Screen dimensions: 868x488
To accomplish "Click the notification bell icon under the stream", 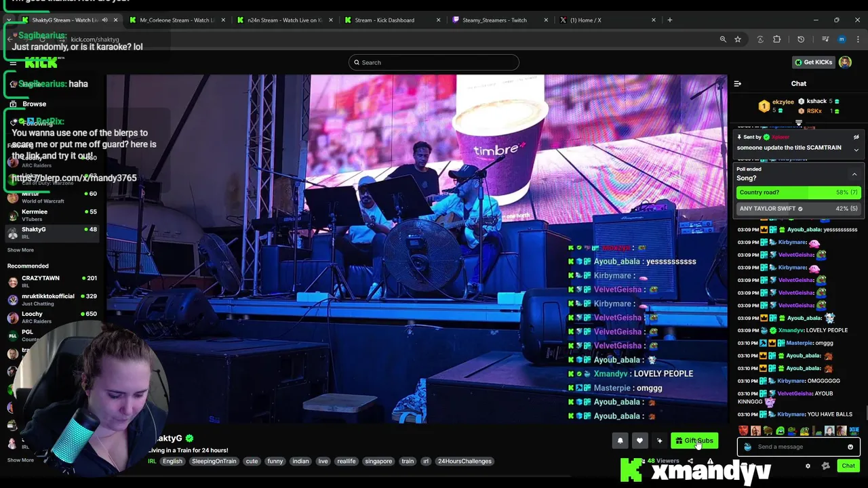I will [620, 441].
